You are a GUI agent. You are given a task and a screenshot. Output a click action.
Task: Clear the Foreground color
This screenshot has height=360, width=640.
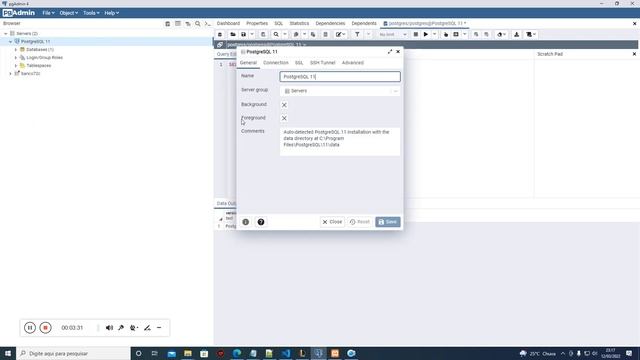pyautogui.click(x=284, y=118)
